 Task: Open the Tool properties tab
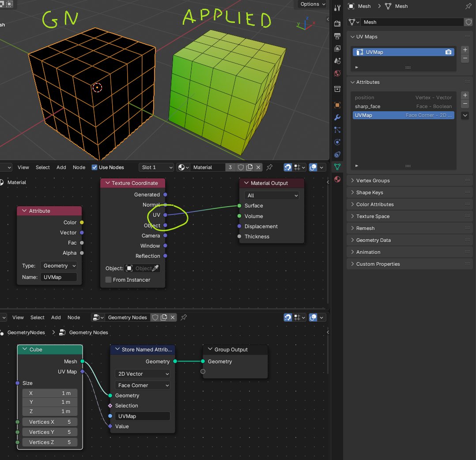tap(337, 8)
